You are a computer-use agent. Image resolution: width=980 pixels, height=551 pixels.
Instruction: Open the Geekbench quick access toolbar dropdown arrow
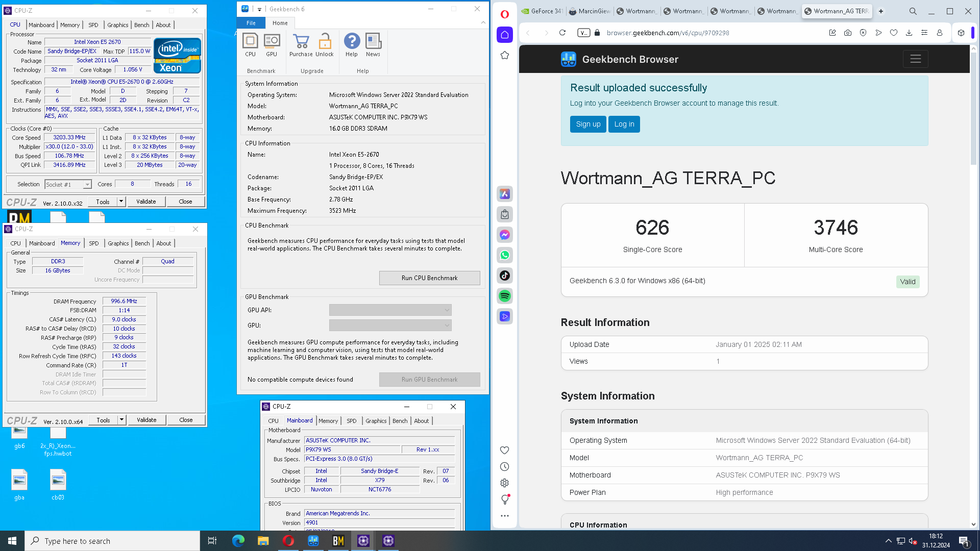pos(259,9)
